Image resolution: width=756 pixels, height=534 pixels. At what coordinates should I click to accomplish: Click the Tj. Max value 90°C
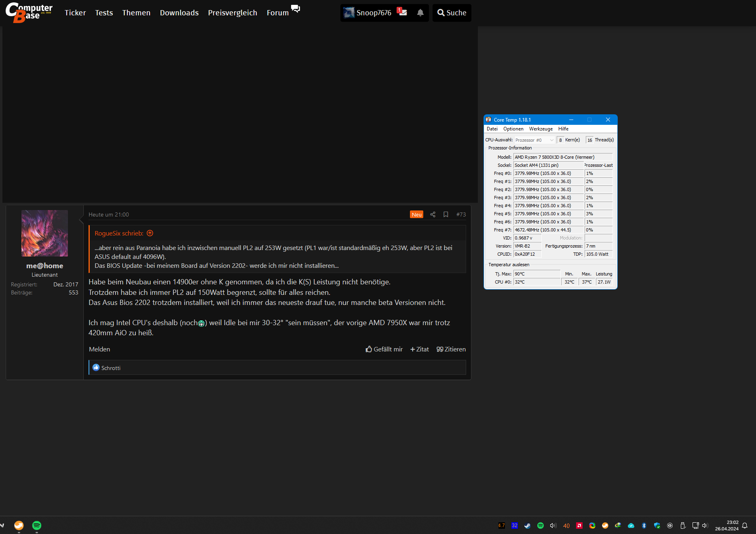point(537,274)
